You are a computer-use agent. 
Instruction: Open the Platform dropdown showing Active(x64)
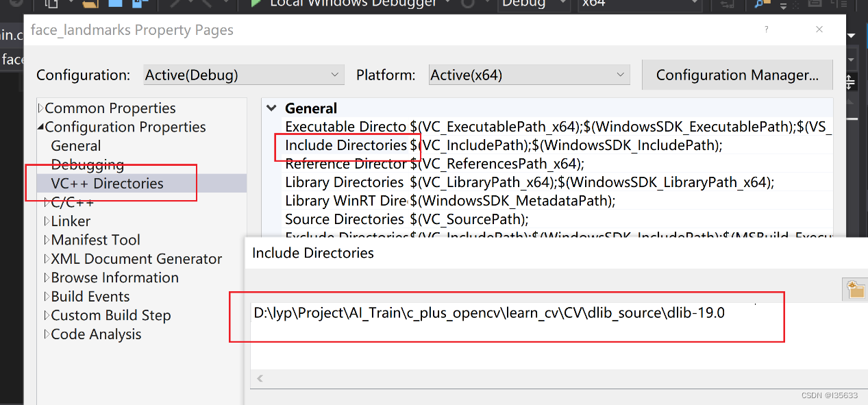click(528, 75)
